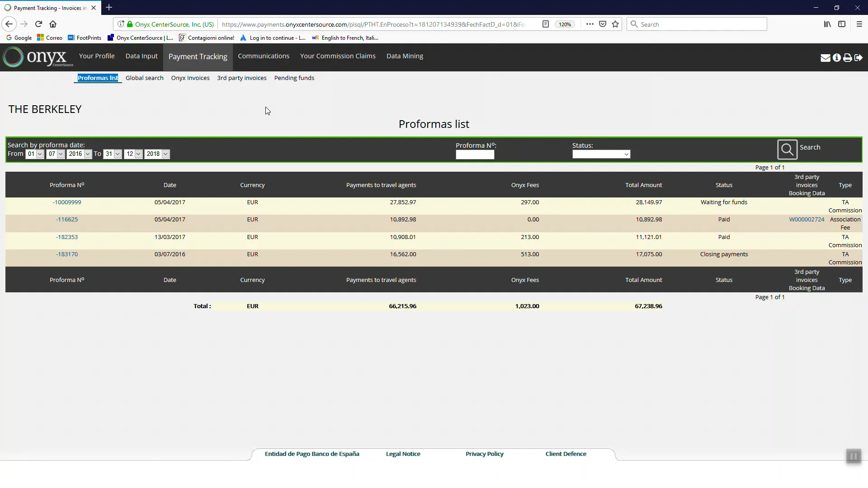Open the Data Mining menu

pyautogui.click(x=405, y=56)
